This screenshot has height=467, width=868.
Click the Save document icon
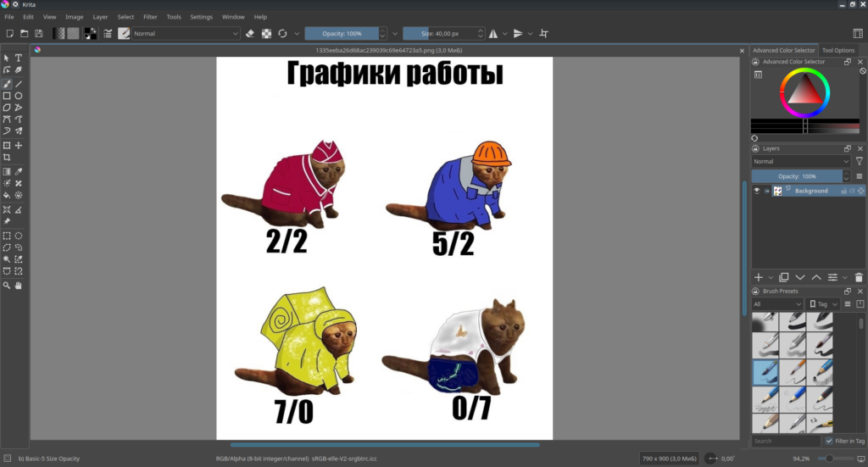38,34
